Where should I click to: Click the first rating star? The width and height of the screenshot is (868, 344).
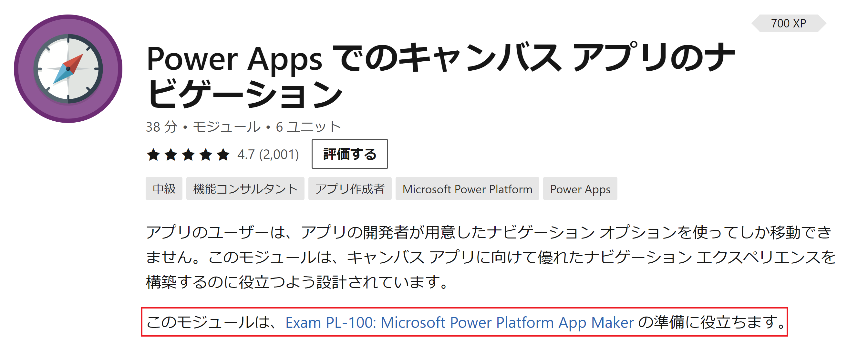tap(153, 155)
